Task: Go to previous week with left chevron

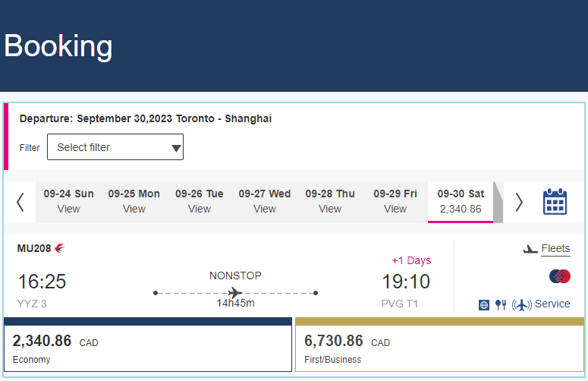Action: point(20,202)
